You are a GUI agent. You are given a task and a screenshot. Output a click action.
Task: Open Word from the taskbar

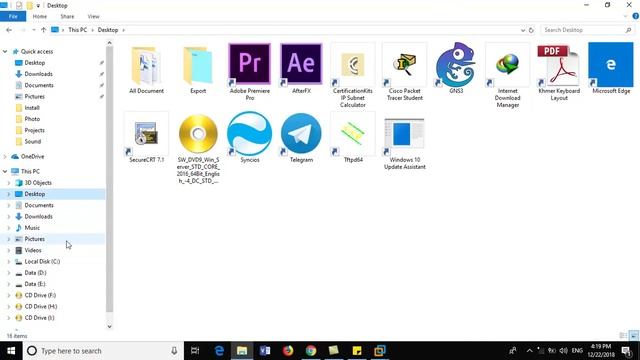[265, 351]
